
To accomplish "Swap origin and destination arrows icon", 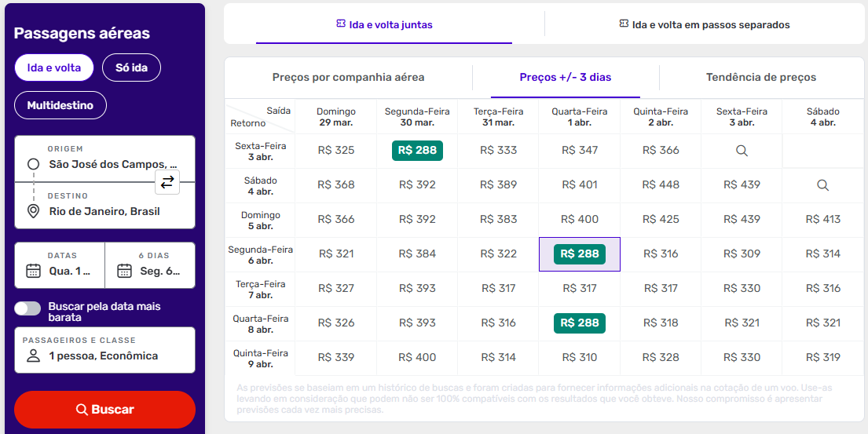I will pos(167,182).
